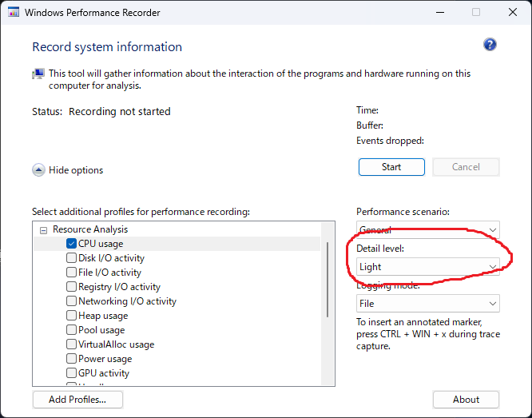Click the Record system information heading
Screen dimensions: 532x418
coord(107,47)
